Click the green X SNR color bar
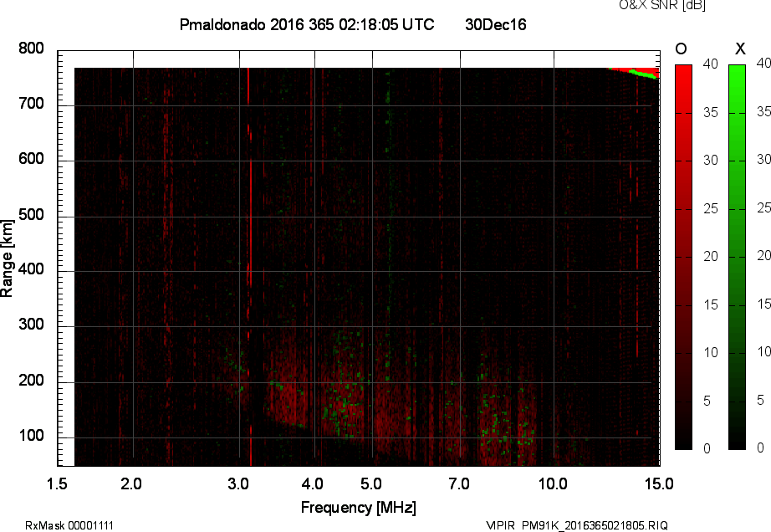 click(737, 257)
